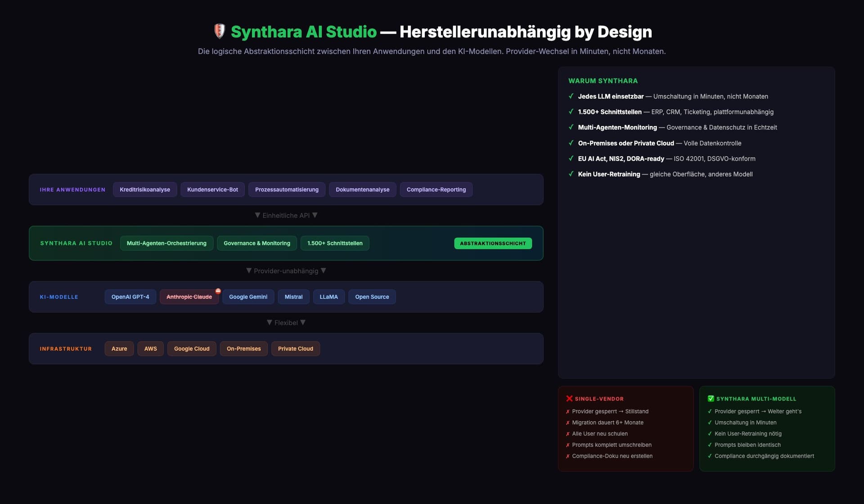Expand the 'Einheitliche API' arrow divider

[x=286, y=215]
